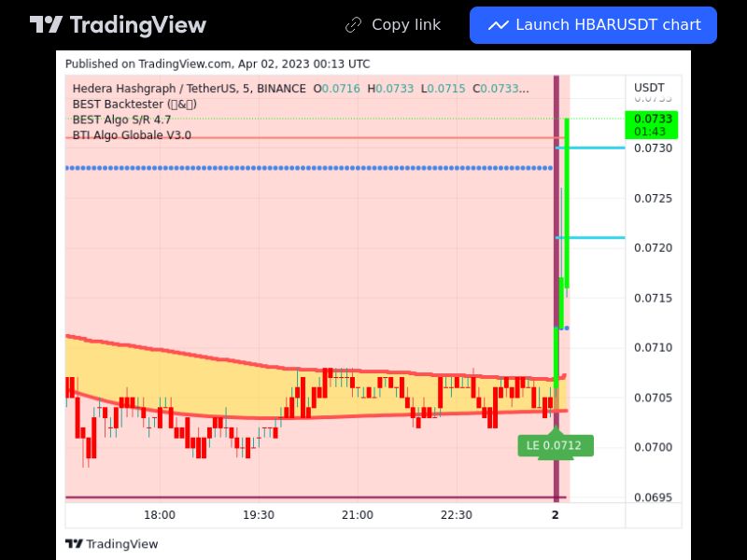Copy link to this chart

coord(393,25)
